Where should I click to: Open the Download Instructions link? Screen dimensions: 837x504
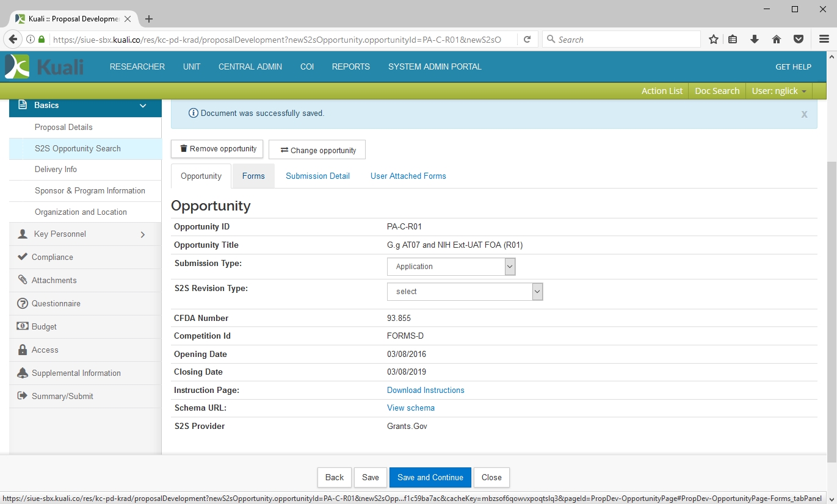tap(426, 390)
